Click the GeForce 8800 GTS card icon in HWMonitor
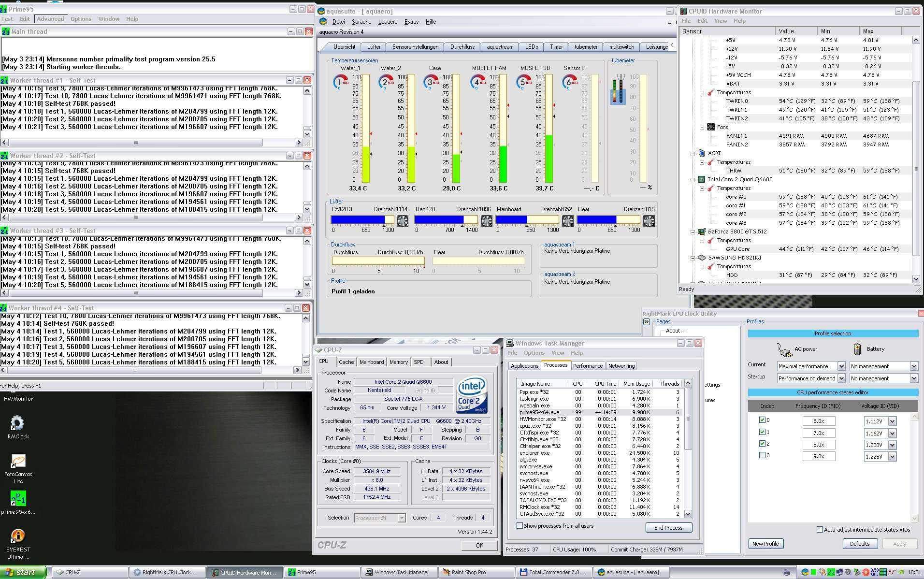The width and height of the screenshot is (924, 579). click(702, 232)
